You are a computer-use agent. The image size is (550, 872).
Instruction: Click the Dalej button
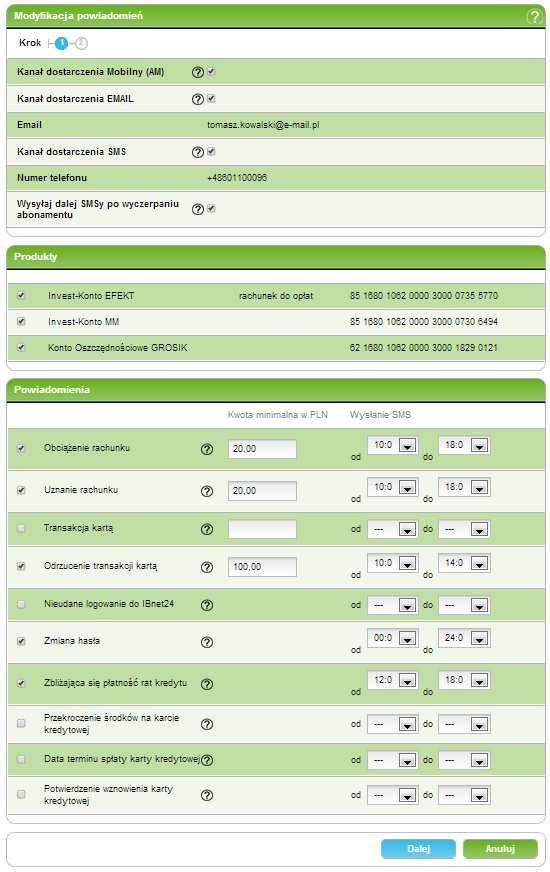coord(418,849)
